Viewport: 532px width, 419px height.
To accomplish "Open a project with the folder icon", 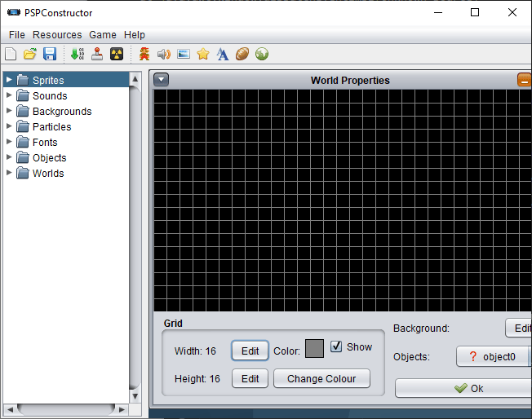I will 30,55.
